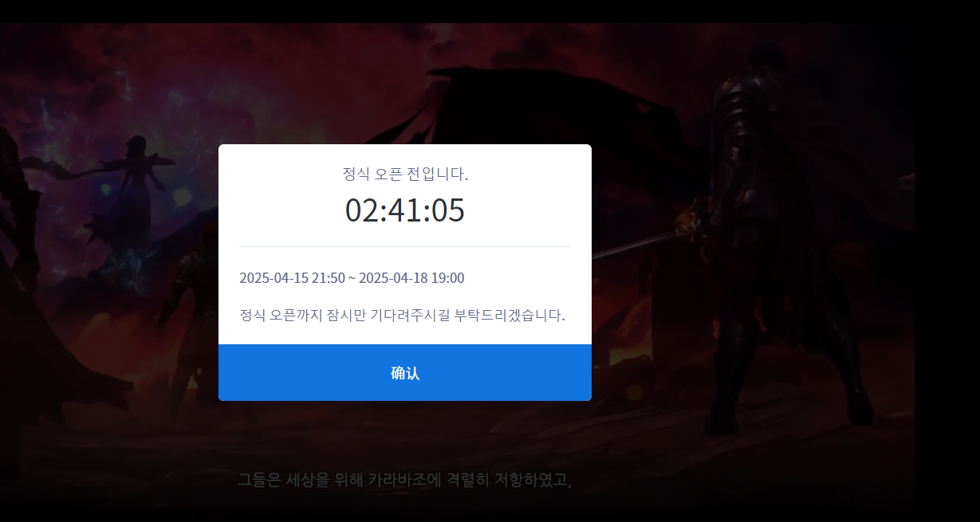980x522 pixels.
Task: Click the black letterbox bar at top
Action: (490, 11)
